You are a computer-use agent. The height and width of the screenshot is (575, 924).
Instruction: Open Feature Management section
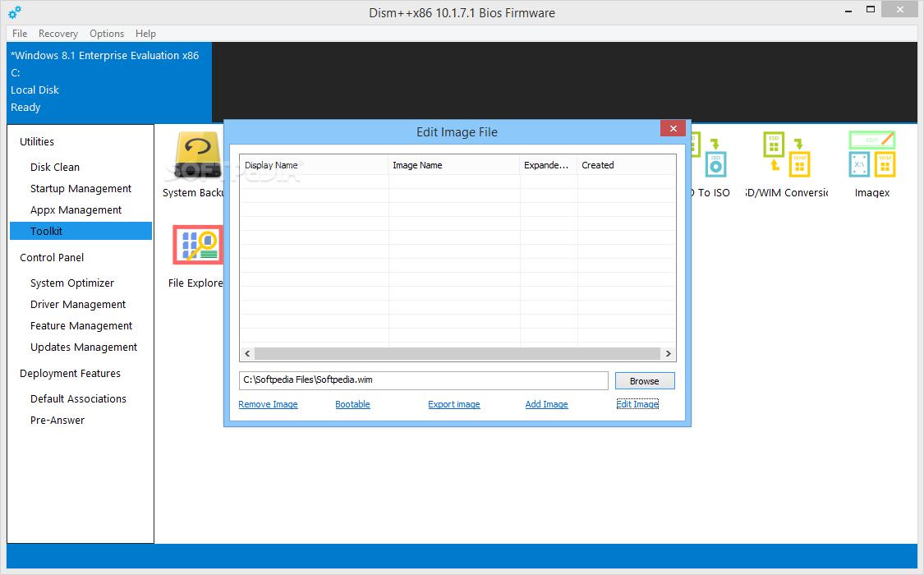[x=81, y=326]
